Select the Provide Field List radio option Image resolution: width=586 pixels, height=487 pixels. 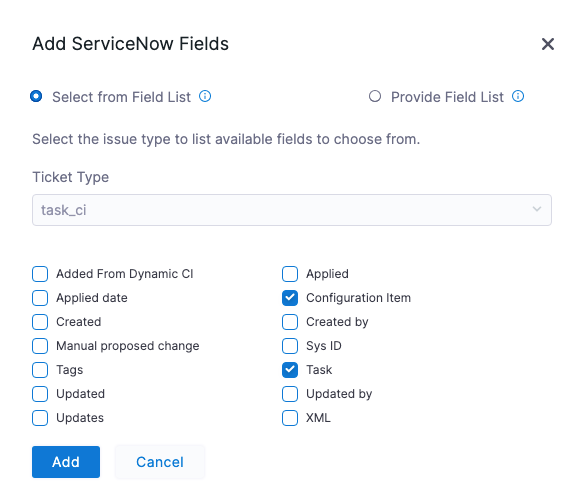pos(375,96)
